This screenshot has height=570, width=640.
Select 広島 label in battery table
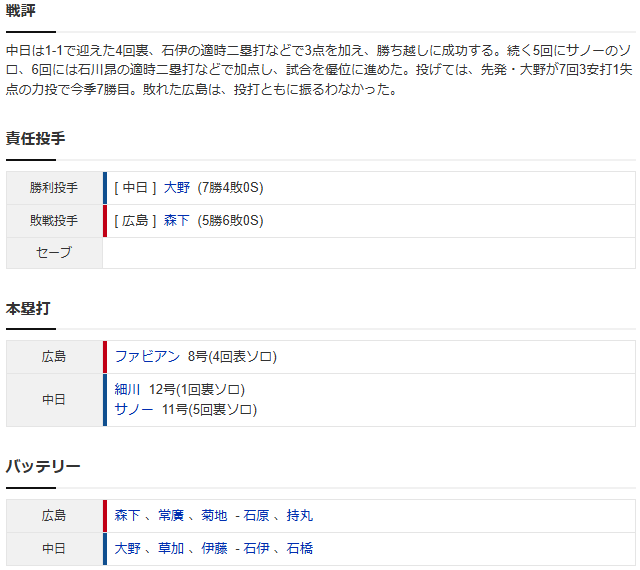point(54,516)
